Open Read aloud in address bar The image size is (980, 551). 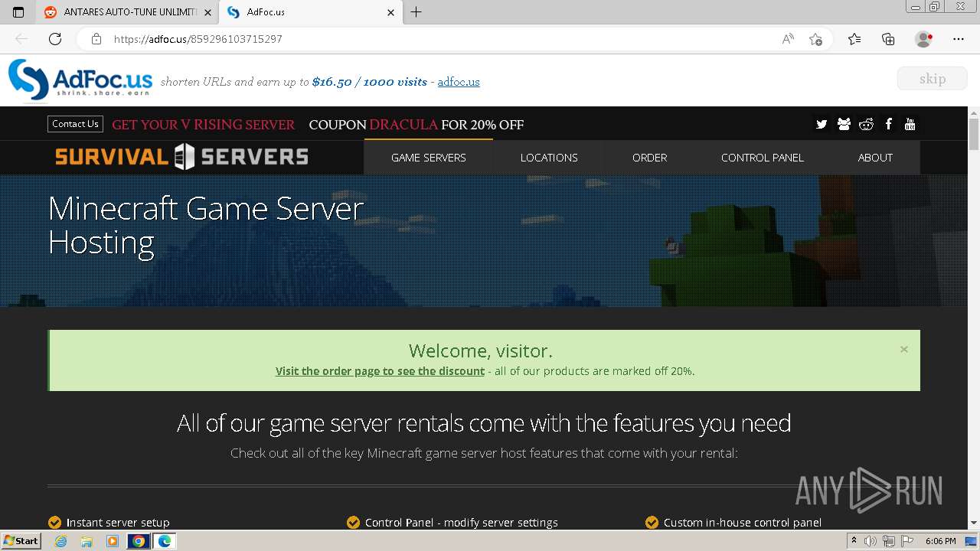coord(787,39)
